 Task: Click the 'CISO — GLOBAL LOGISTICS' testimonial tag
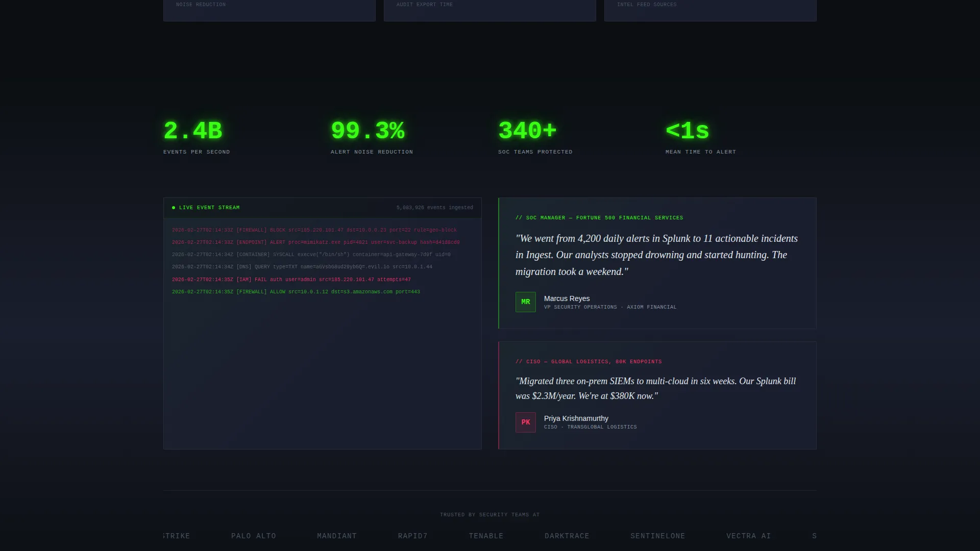(589, 362)
